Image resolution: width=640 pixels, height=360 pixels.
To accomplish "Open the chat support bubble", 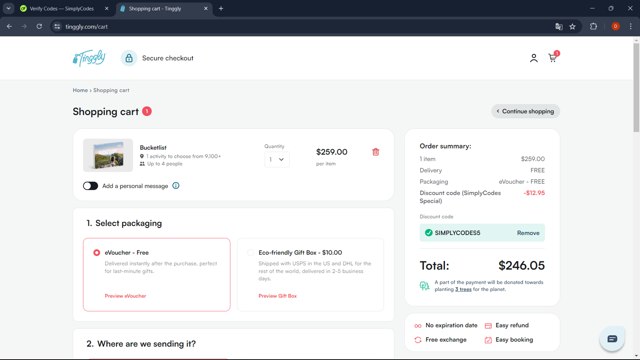I will 612,339.
